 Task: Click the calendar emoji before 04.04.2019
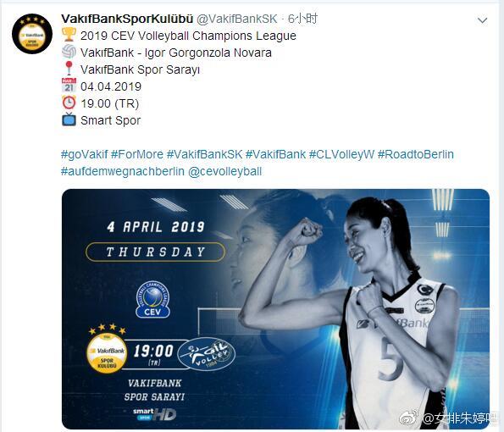[69, 86]
